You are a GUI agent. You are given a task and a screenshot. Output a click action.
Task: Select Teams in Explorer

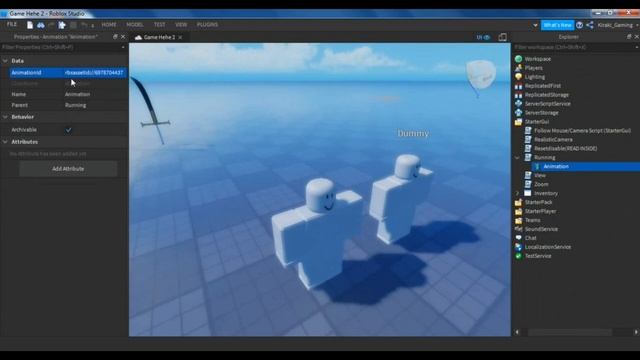pos(533,220)
